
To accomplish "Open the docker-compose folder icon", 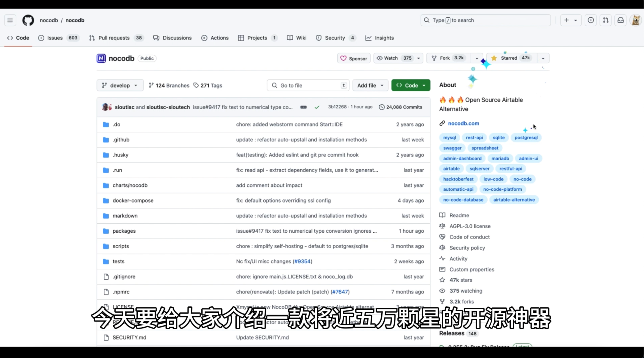I will pos(106,201).
